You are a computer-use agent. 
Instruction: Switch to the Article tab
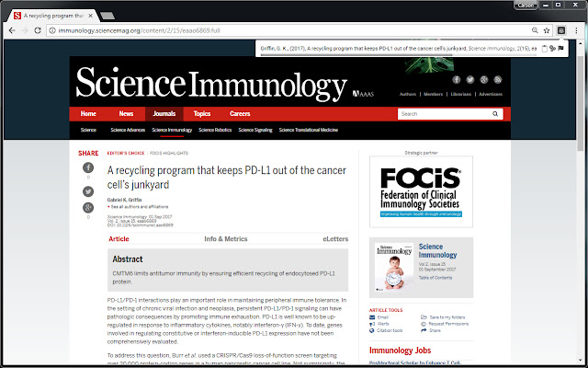pyautogui.click(x=119, y=239)
